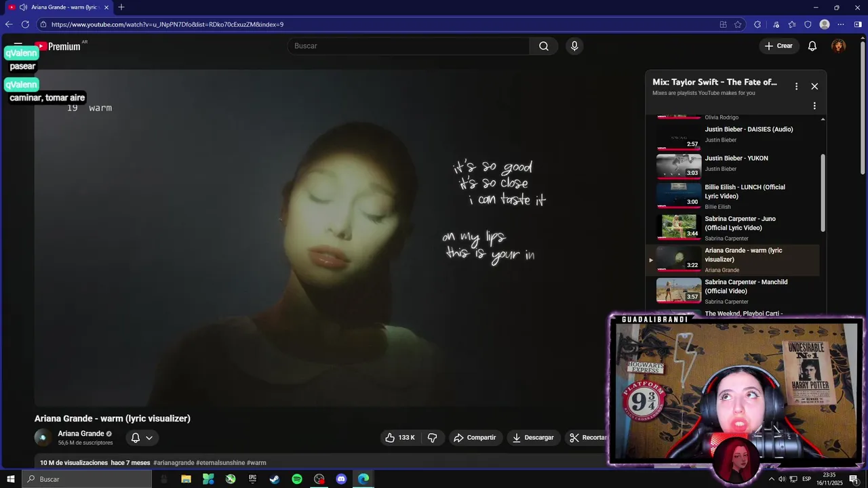The width and height of the screenshot is (868, 488).
Task: Show hidden system tray icons chevron
Action: point(771,479)
